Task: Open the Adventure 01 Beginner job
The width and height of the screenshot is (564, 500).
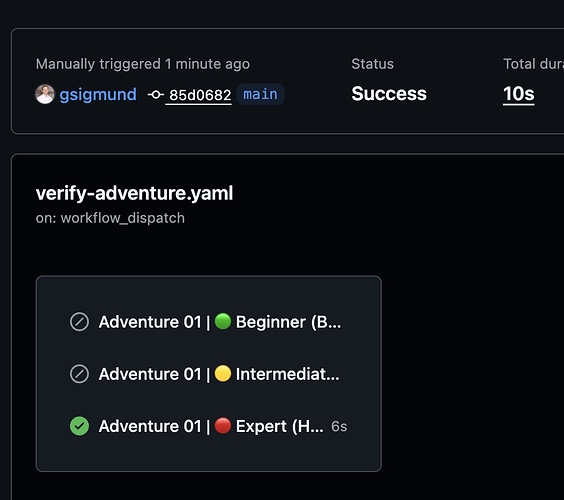Action: click(209, 322)
